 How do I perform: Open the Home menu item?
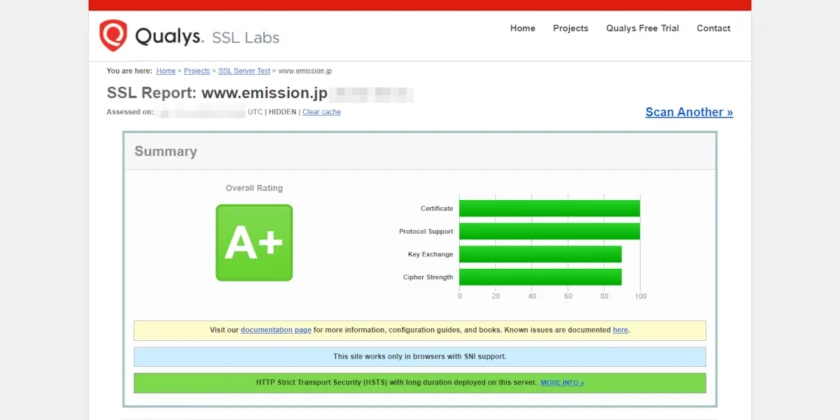tap(522, 28)
